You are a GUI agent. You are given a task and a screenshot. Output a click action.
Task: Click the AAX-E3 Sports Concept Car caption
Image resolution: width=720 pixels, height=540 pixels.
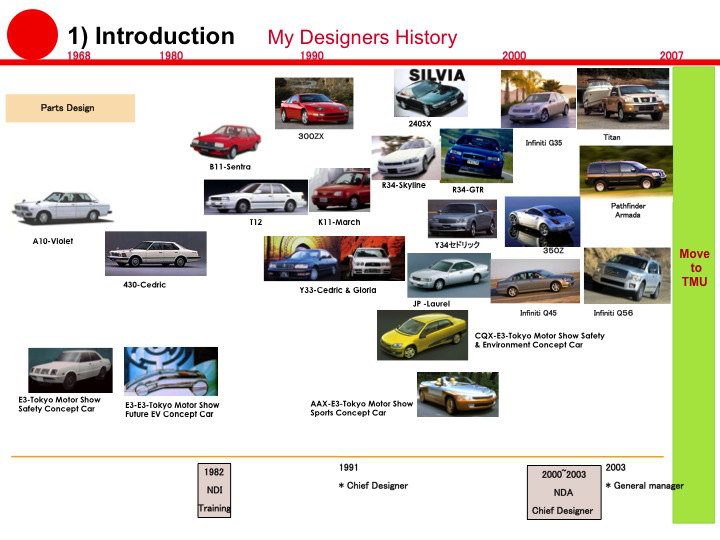click(361, 408)
